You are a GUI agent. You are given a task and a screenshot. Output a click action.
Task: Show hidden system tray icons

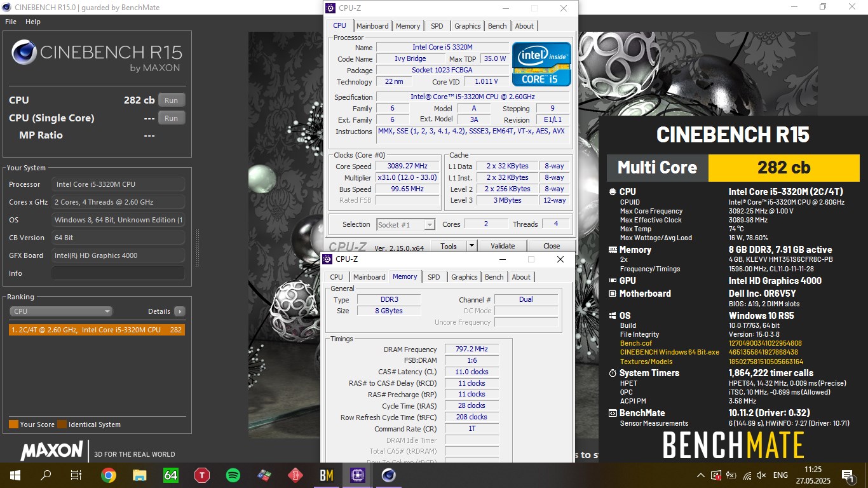[701, 475]
